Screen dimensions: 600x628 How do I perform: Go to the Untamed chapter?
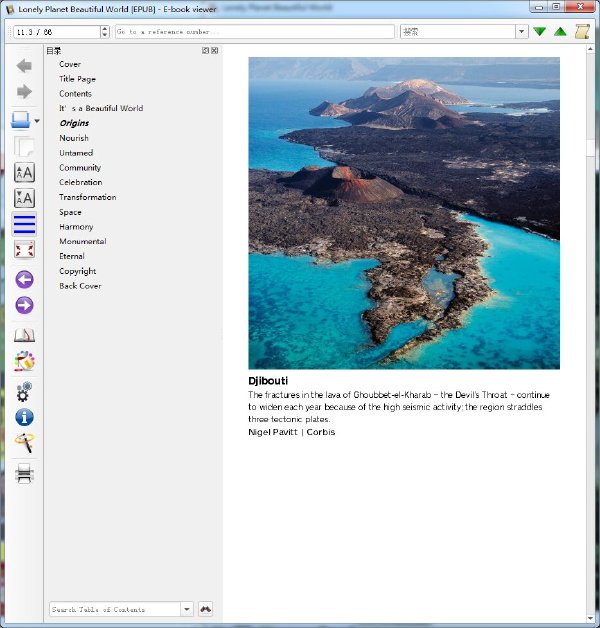click(x=76, y=153)
